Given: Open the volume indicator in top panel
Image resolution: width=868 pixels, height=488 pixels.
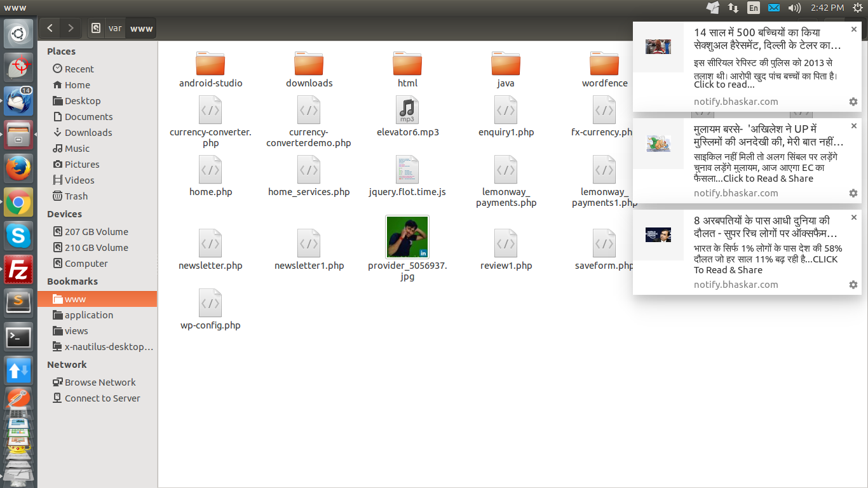Looking at the screenshot, I should click(794, 8).
